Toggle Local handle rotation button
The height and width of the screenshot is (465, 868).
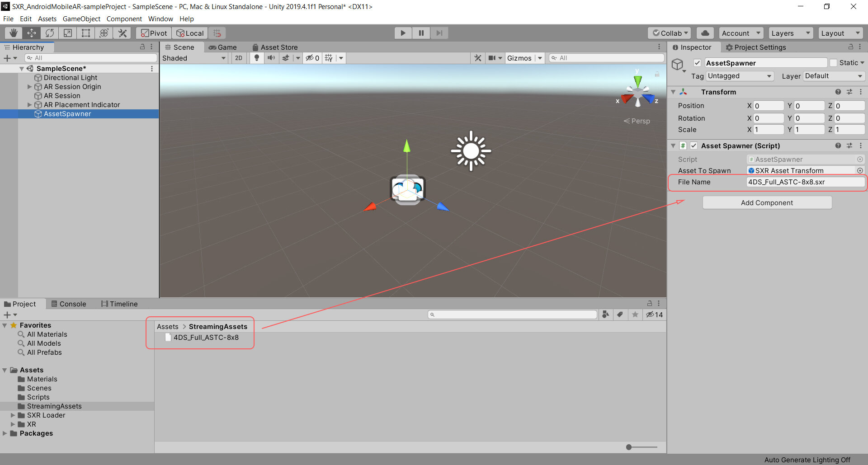click(190, 33)
